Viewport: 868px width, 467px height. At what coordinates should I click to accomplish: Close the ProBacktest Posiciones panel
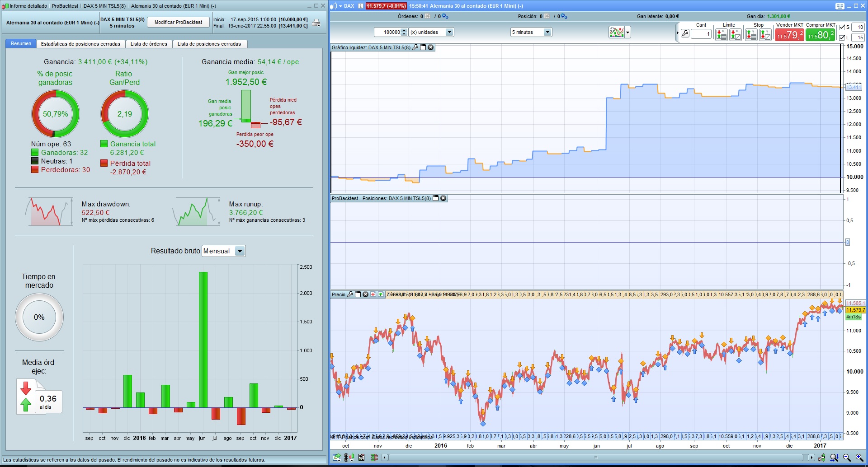point(443,198)
